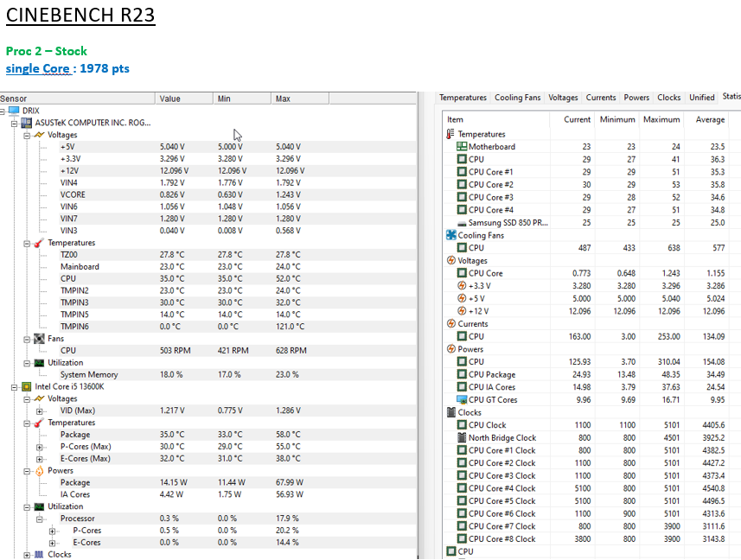The width and height of the screenshot is (741, 560).
Task: Click the +12 V voltage icon
Action: (462, 311)
